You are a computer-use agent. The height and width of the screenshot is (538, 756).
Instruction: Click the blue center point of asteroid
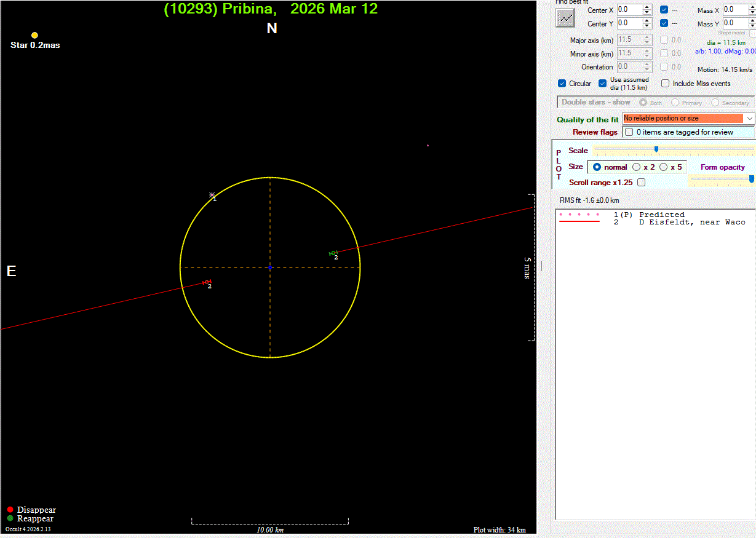pos(270,267)
